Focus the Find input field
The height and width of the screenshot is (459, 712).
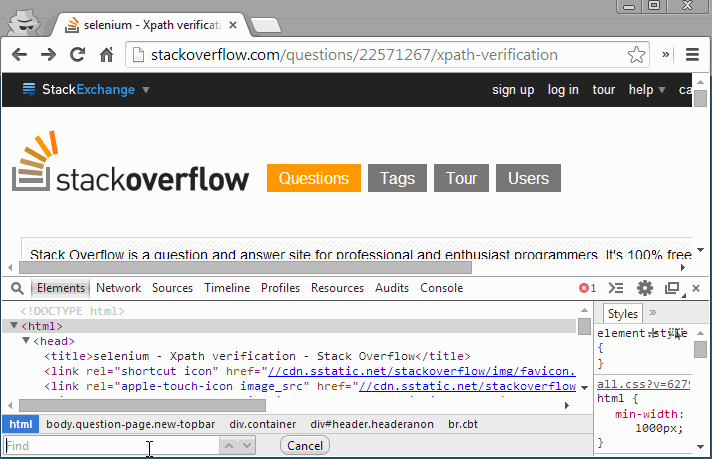[112, 445]
